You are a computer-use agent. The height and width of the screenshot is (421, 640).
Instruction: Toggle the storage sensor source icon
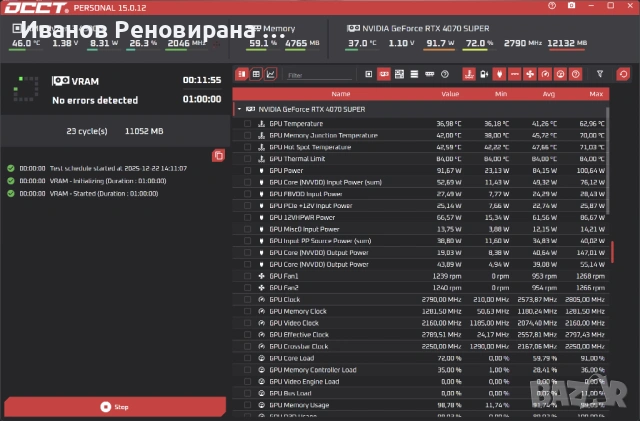pyautogui.click(x=414, y=74)
